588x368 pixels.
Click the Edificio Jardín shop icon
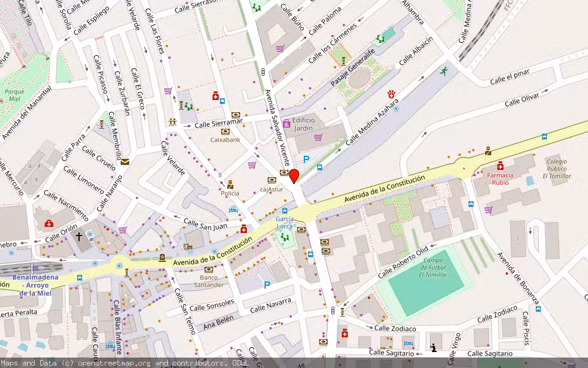(287, 123)
